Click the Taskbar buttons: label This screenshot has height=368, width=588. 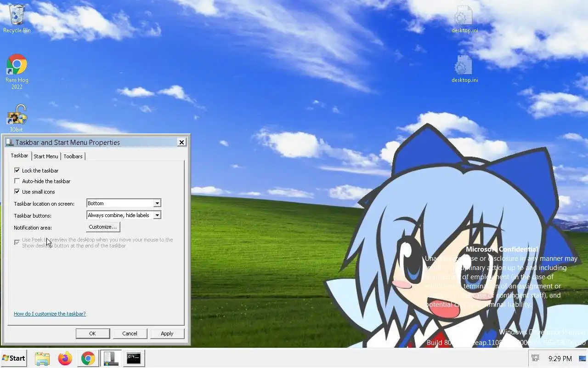33,216
